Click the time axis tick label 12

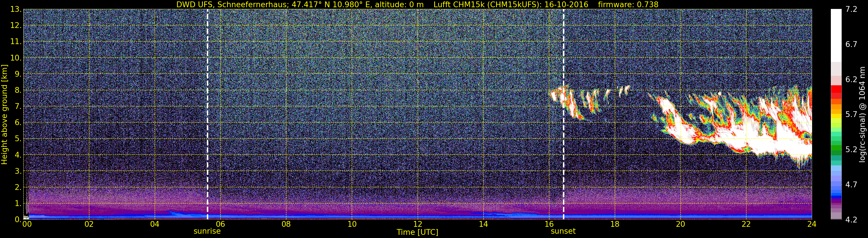coord(417,224)
